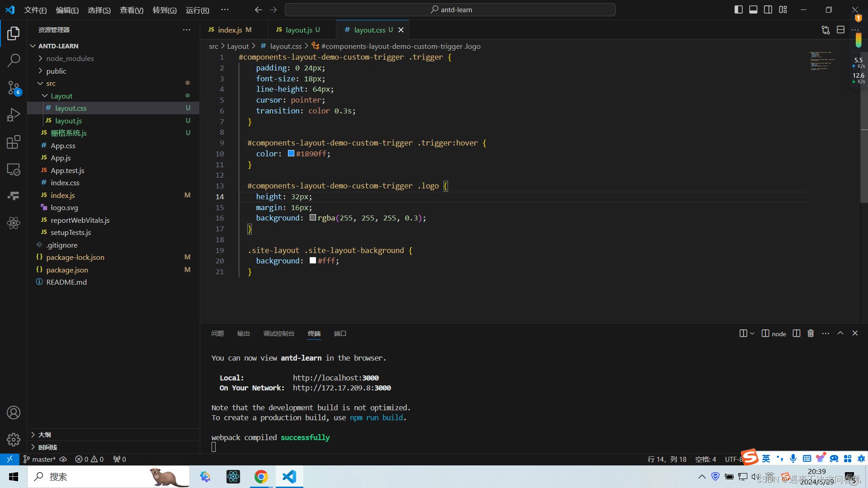Viewport: 868px width, 488px height.
Task: Kill terminal with trash icon
Action: (811, 333)
